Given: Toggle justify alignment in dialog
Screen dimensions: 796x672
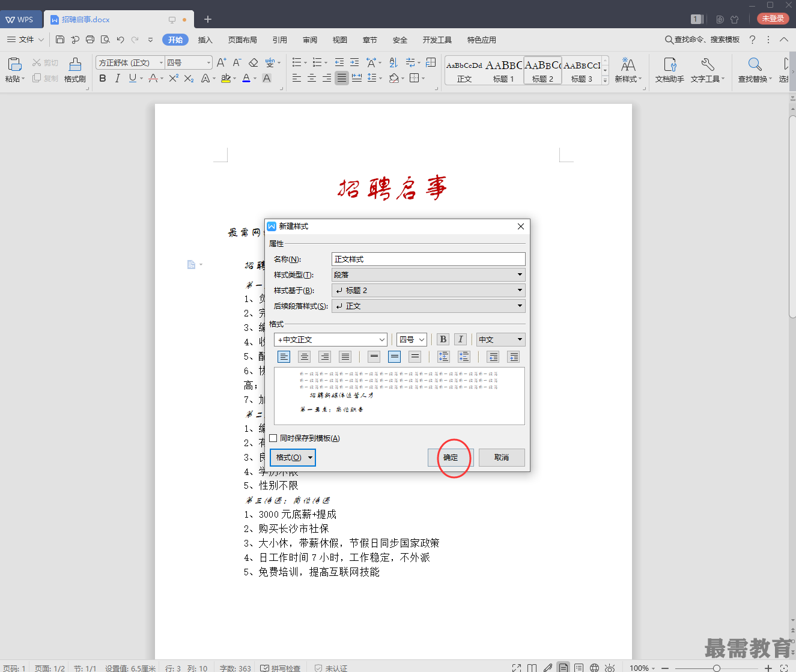Looking at the screenshot, I should [345, 357].
